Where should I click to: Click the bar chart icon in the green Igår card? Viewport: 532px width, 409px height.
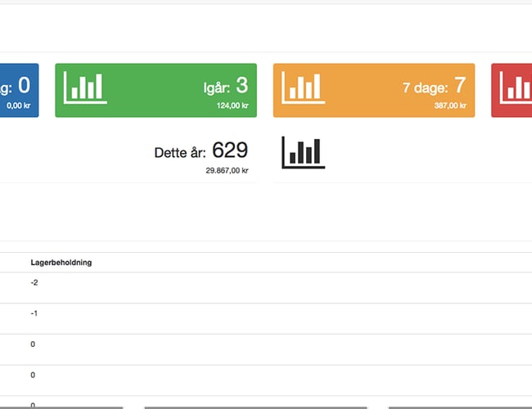point(86,86)
